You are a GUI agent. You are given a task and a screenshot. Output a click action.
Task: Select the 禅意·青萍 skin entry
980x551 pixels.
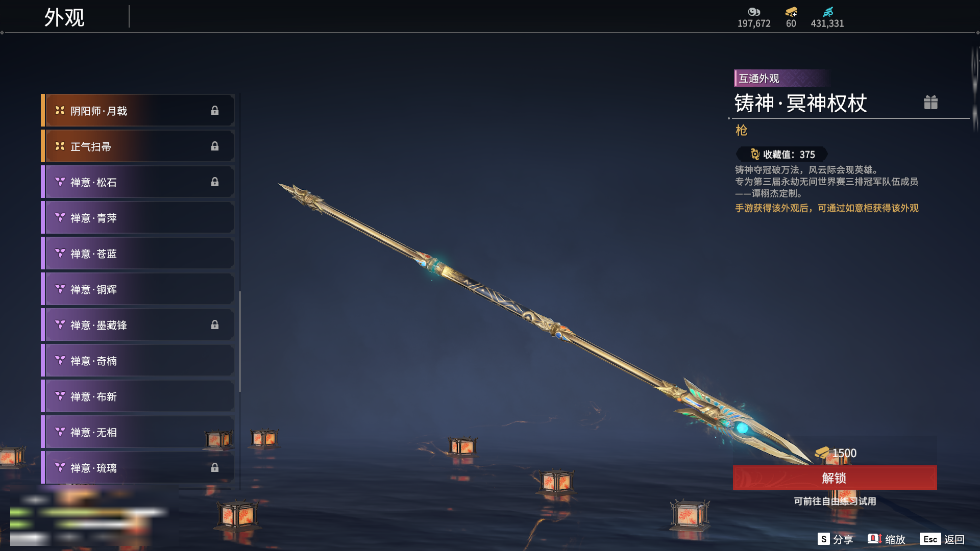pos(138,218)
